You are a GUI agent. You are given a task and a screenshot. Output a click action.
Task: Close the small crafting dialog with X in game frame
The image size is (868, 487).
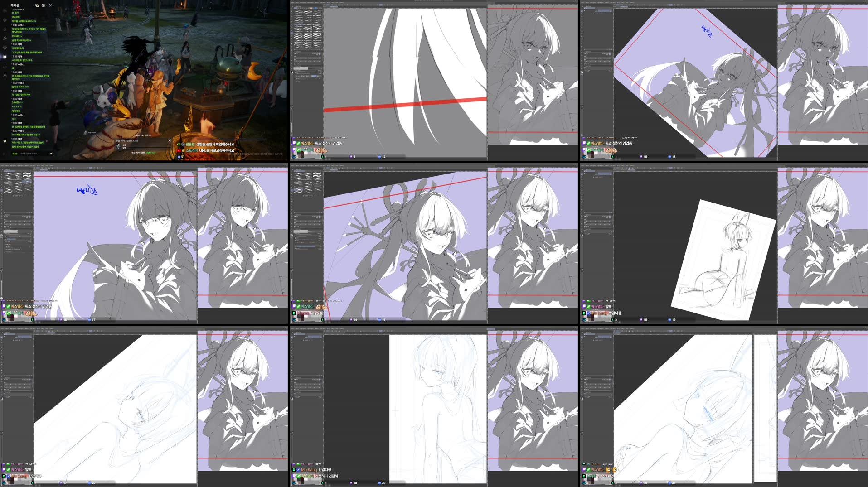pos(170,140)
